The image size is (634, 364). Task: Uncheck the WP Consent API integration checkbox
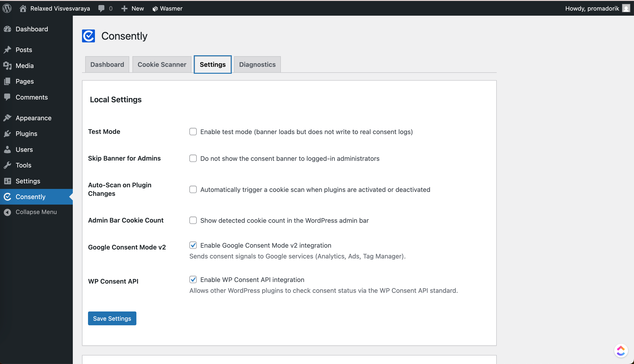click(193, 279)
